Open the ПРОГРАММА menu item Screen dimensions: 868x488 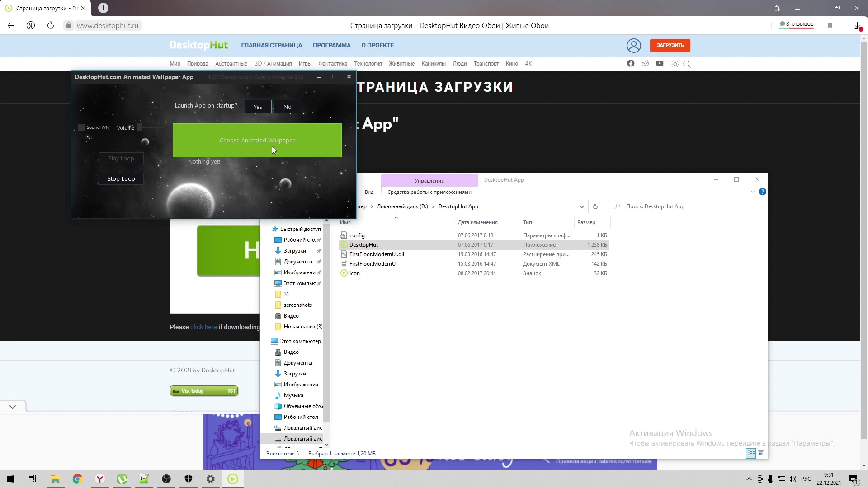pos(331,45)
